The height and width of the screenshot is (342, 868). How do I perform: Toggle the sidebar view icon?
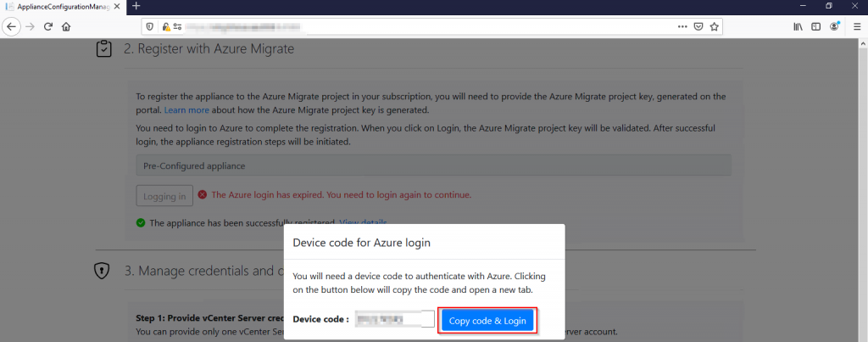coord(816,26)
